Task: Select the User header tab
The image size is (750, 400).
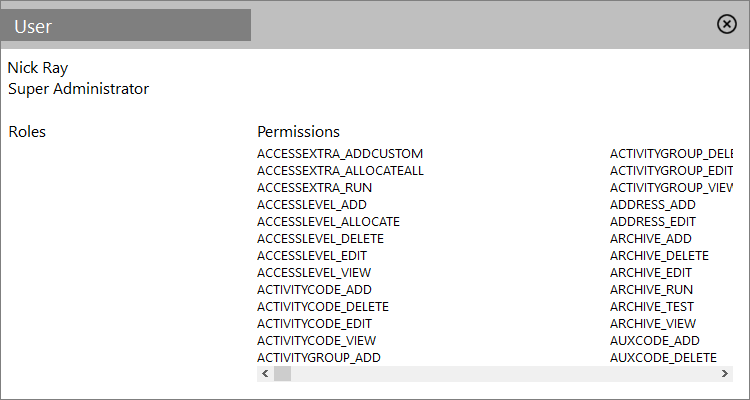Action: 125,26
